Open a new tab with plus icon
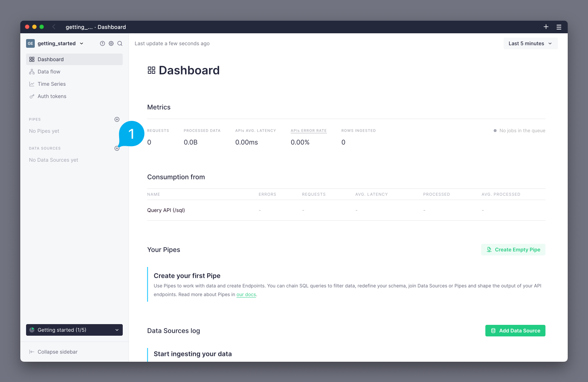 tap(546, 27)
